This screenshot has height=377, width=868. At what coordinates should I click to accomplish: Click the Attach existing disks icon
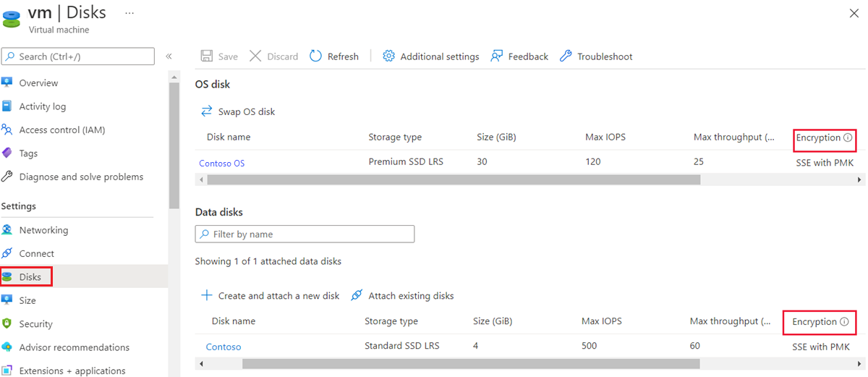click(x=357, y=295)
